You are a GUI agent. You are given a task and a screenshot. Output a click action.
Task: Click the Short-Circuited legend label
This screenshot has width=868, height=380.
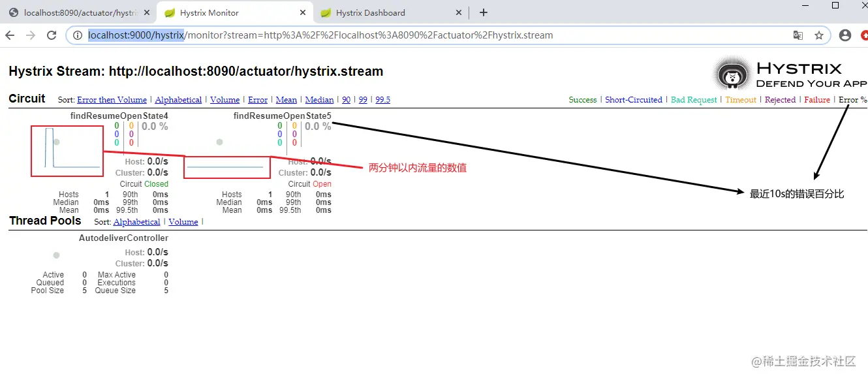tap(634, 100)
